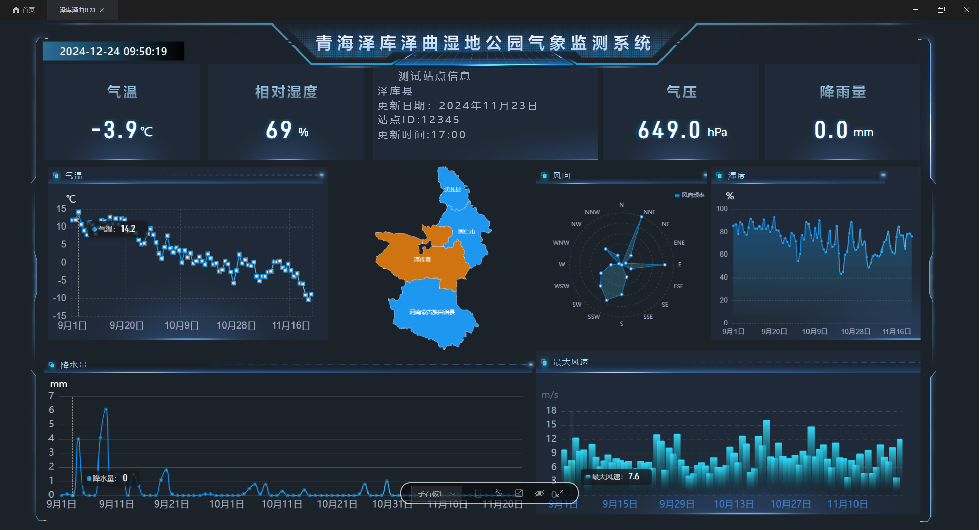Click the mobile preview phone icon
The width and height of the screenshot is (980, 530).
coord(478,493)
